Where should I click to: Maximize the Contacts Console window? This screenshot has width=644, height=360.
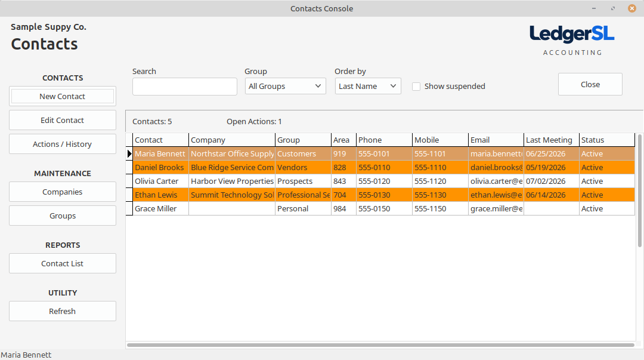[x=613, y=8]
